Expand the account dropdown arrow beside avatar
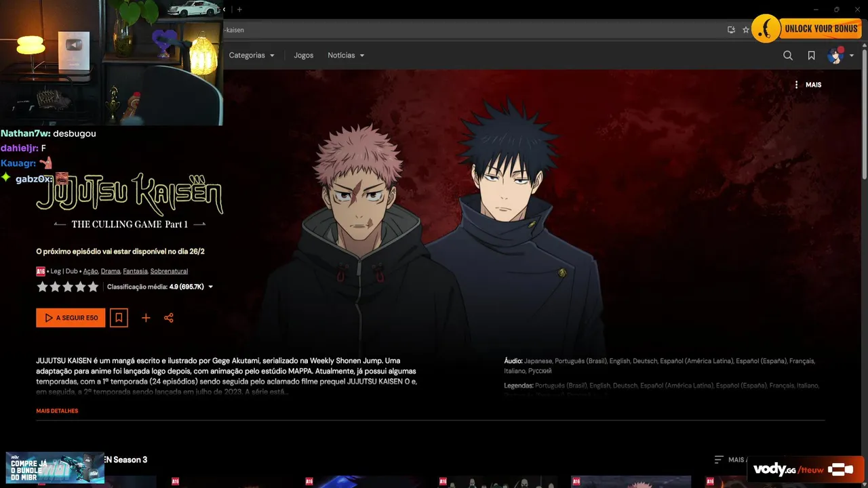 pos(852,56)
